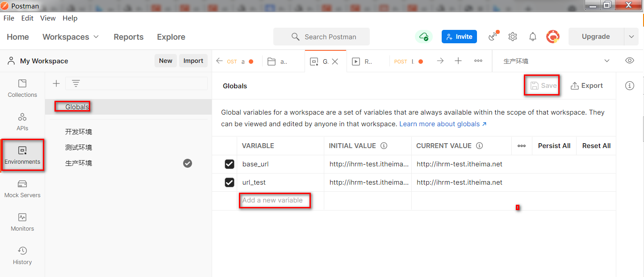Open the notifications bell

[533, 37]
